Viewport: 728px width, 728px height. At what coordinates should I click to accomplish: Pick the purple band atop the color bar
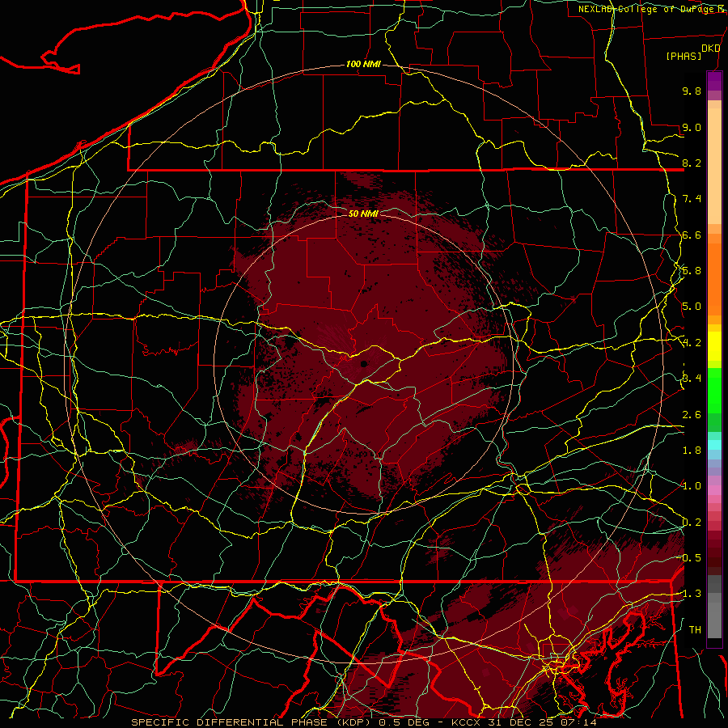714,81
